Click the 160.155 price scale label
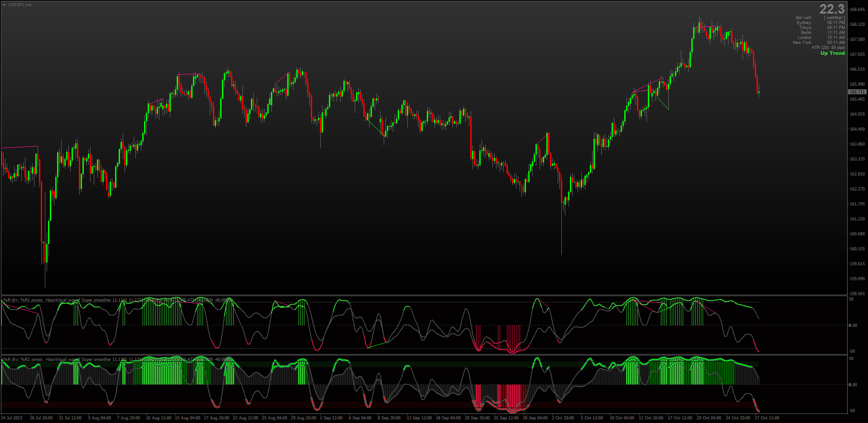Image resolution: width=868 pixels, height=423 pixels. (x=857, y=249)
